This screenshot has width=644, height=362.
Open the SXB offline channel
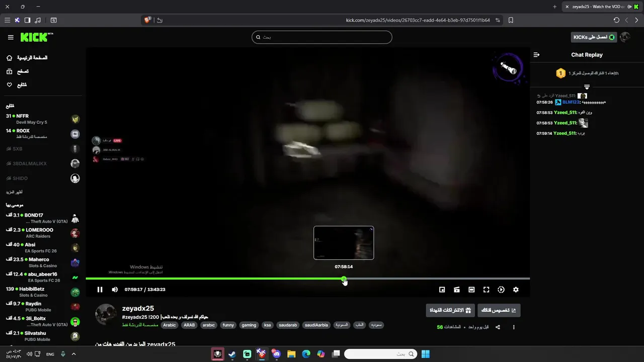(x=43, y=149)
